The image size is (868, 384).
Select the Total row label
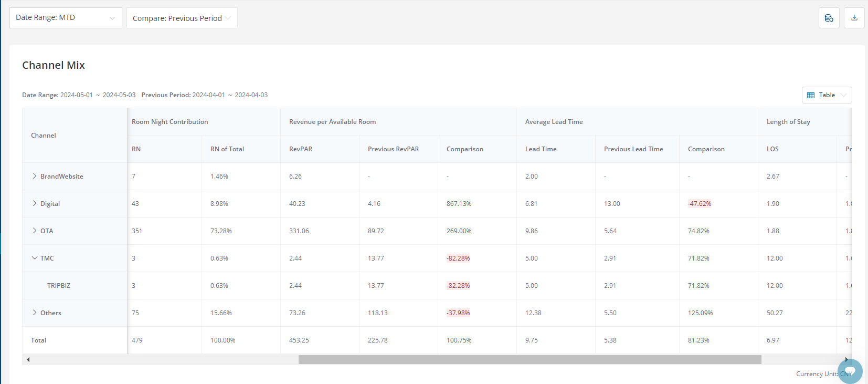point(39,340)
